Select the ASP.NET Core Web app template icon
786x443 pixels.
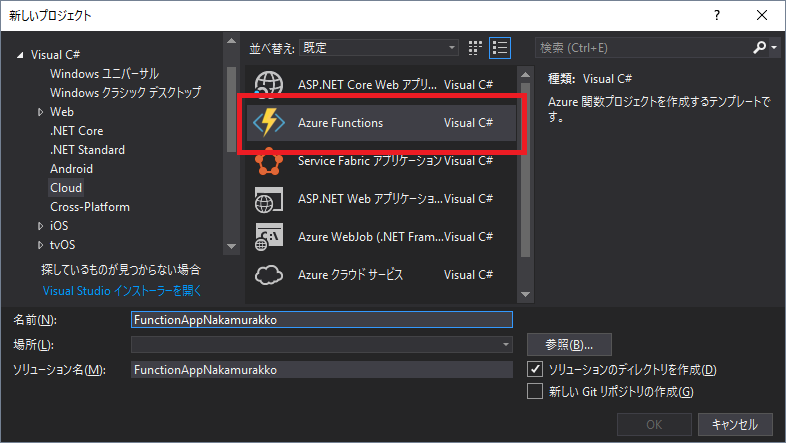(x=269, y=83)
